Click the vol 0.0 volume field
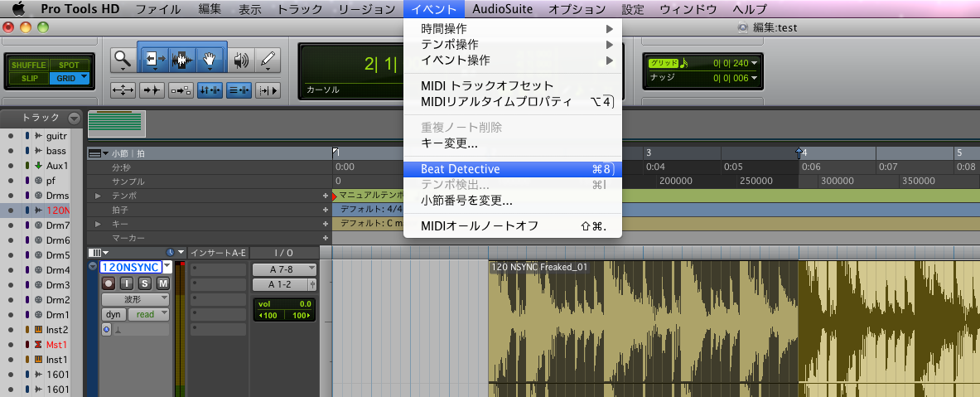This screenshot has height=397, width=980. (284, 304)
